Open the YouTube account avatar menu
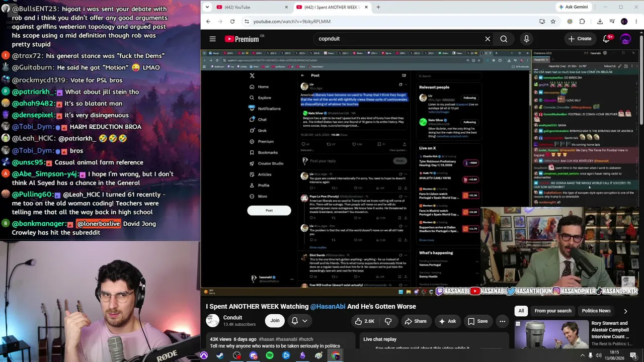The width and height of the screenshot is (644, 362). coord(626,39)
